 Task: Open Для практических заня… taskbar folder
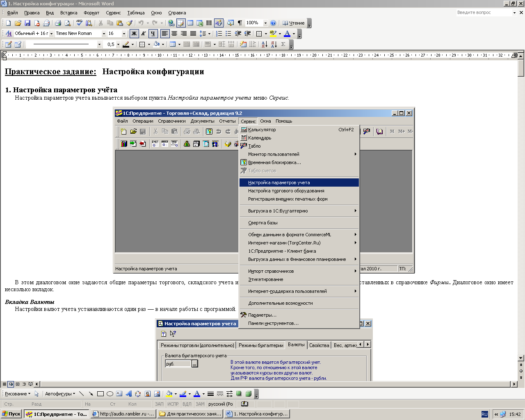[190, 414]
